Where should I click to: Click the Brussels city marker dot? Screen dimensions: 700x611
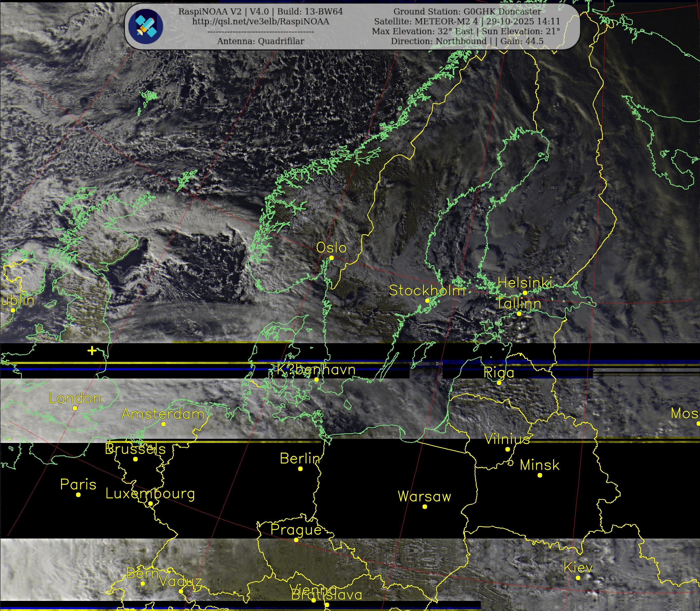point(135,459)
